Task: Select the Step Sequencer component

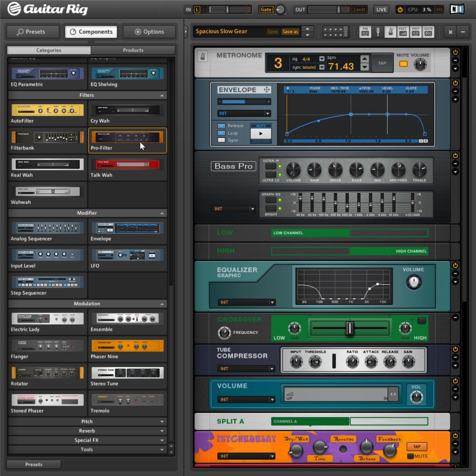Action: 48,286
